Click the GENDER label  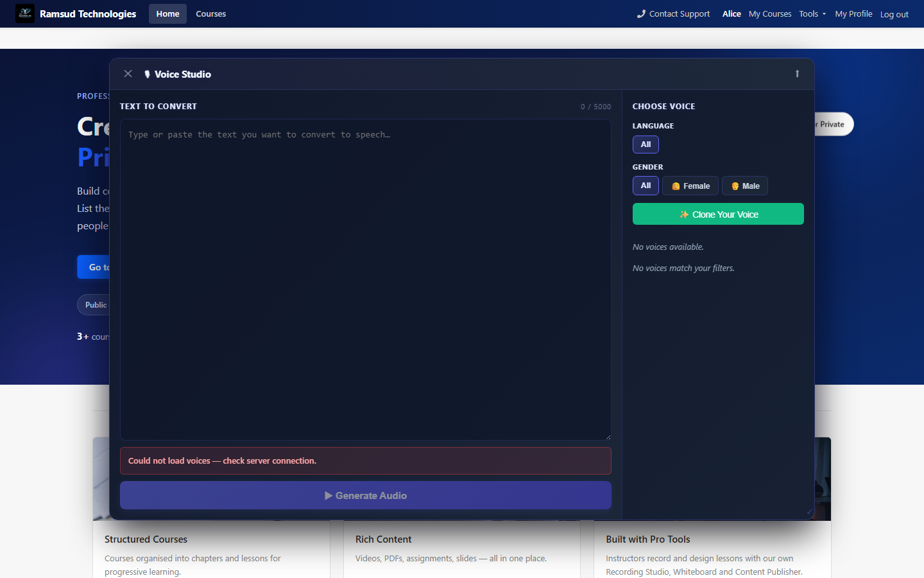[x=648, y=167]
